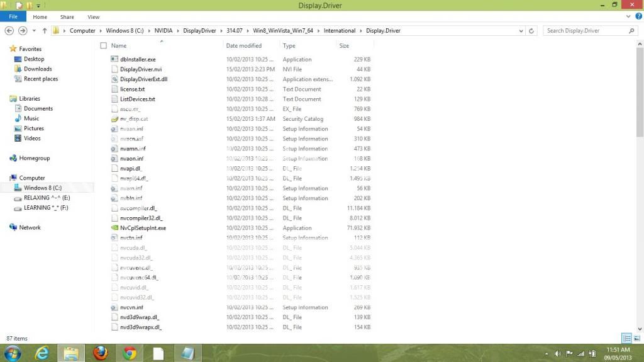This screenshot has width=644, height=362.
Task: Open the Music library icon
Action: [18, 118]
